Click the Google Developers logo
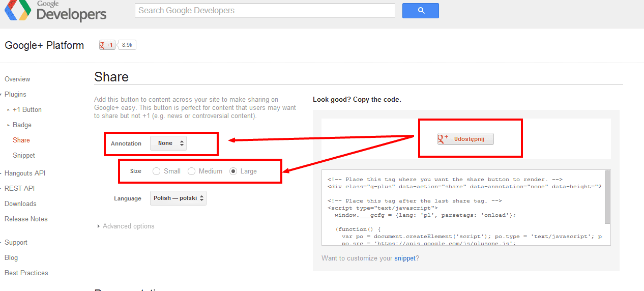This screenshot has width=644, height=291. coord(55,11)
